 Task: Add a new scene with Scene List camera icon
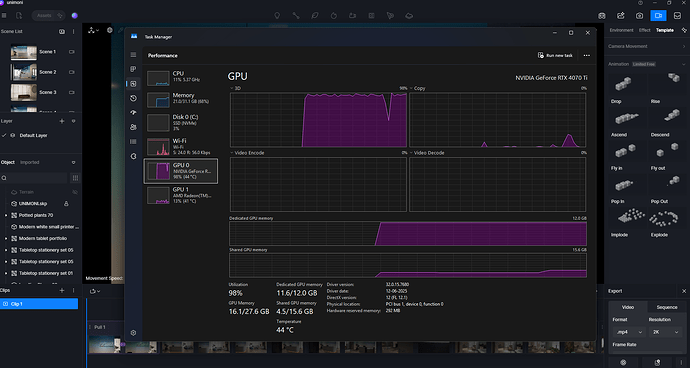pos(62,32)
